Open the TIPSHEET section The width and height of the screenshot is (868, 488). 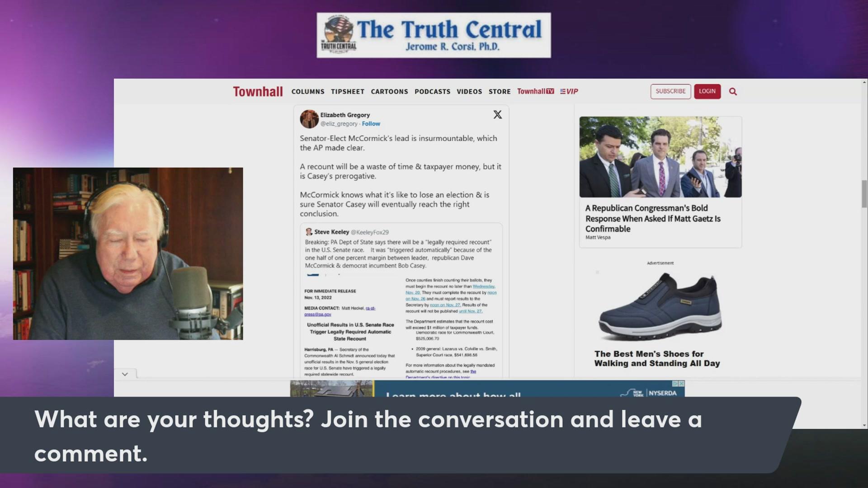[348, 91]
